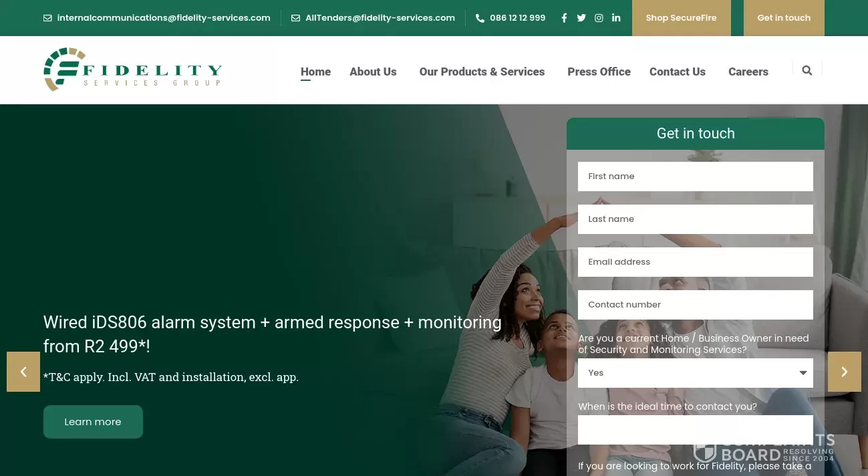
Task: Click the email icon beside internalcommunications address
Action: (x=47, y=18)
